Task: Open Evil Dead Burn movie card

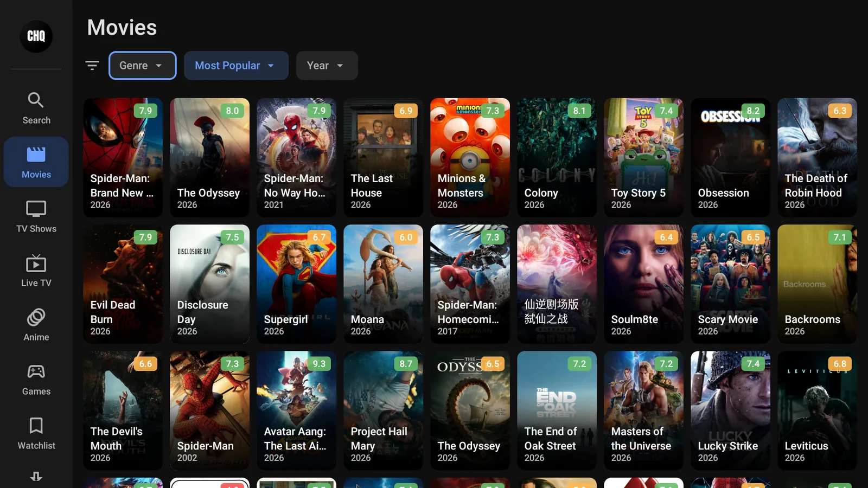Action: point(123,284)
